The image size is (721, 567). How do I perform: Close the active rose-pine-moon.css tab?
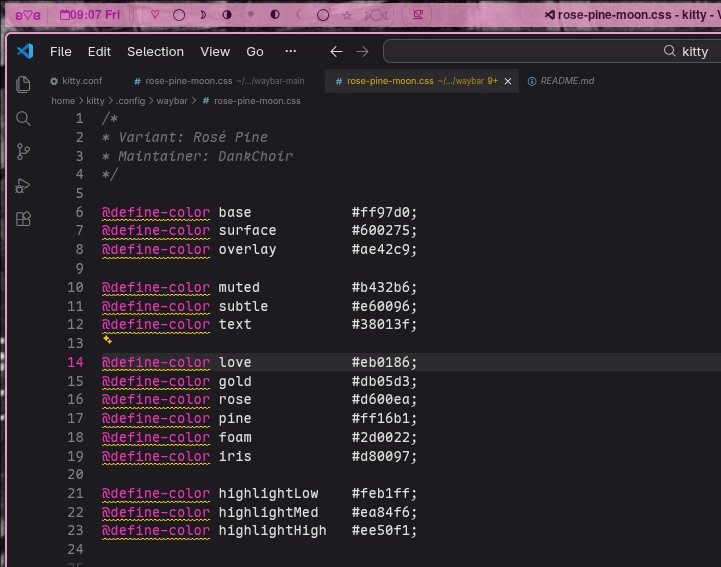pyautogui.click(x=508, y=81)
